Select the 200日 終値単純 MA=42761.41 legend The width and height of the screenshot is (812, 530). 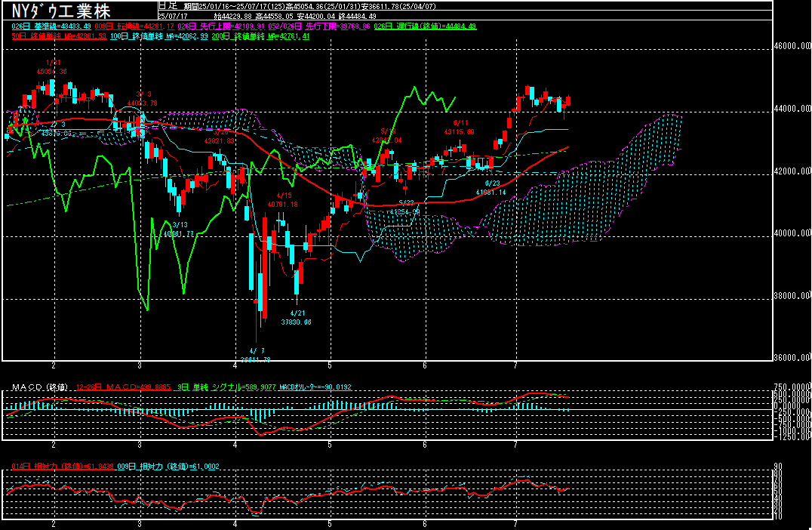click(260, 36)
